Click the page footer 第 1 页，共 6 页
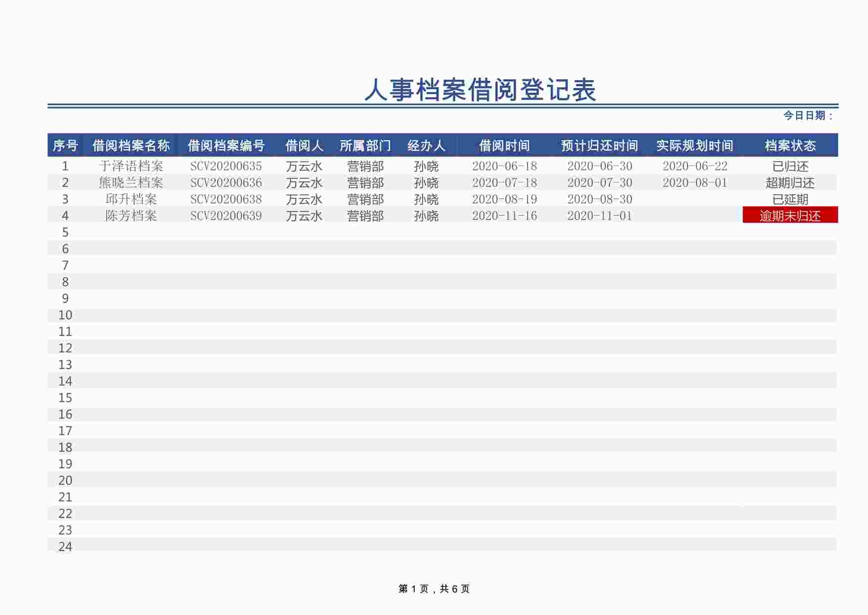868x615 pixels. click(x=434, y=589)
